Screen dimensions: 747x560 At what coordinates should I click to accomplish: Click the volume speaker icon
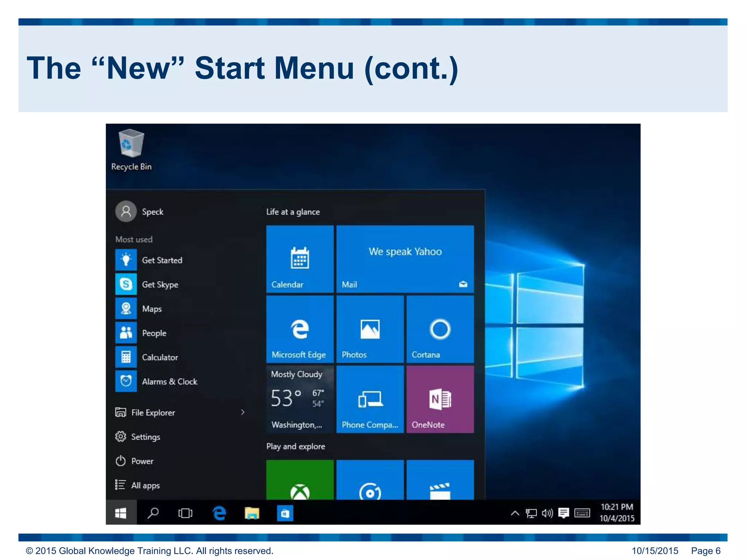click(547, 513)
